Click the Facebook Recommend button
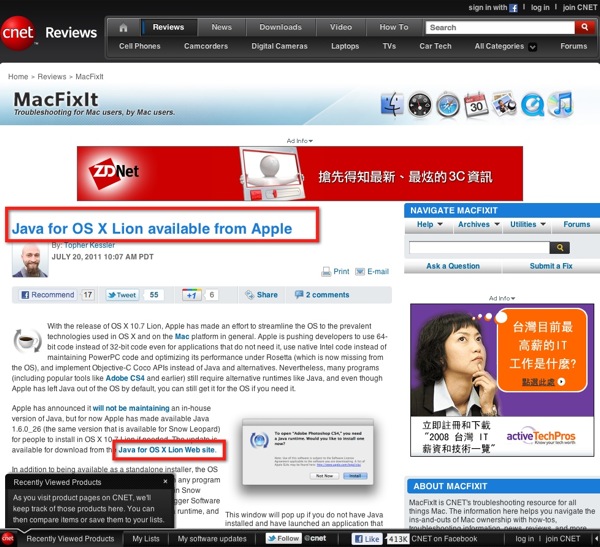 pyautogui.click(x=48, y=295)
